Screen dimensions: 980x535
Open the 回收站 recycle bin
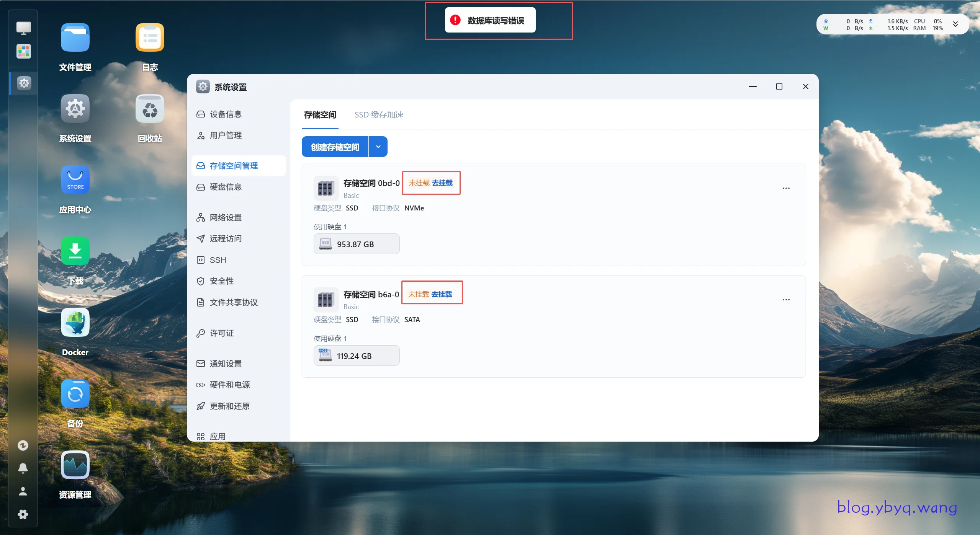(150, 109)
